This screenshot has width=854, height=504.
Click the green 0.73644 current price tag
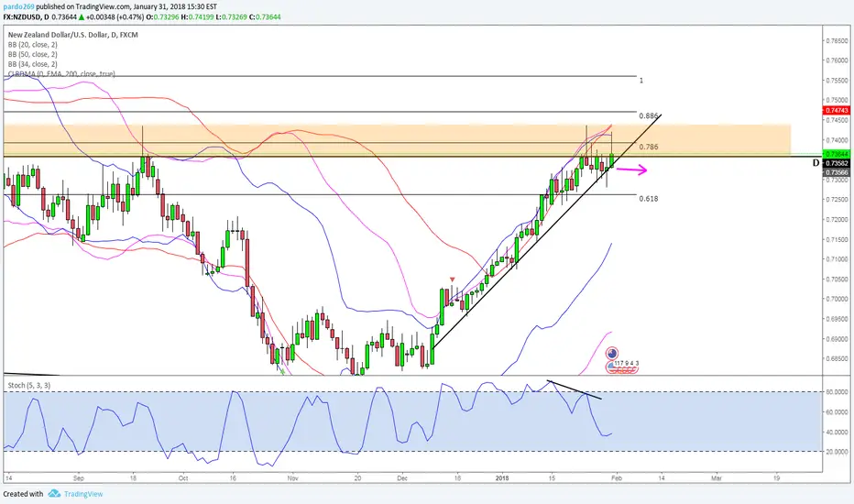pos(836,155)
